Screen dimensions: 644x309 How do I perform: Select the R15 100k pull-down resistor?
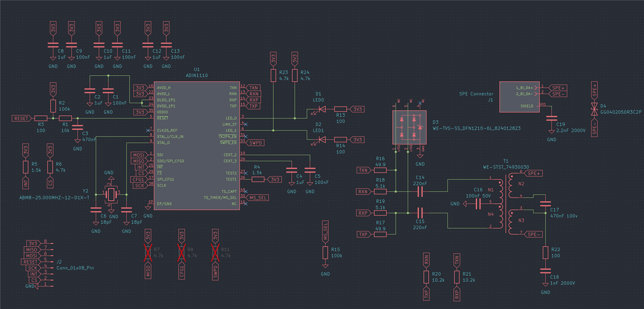click(x=325, y=252)
